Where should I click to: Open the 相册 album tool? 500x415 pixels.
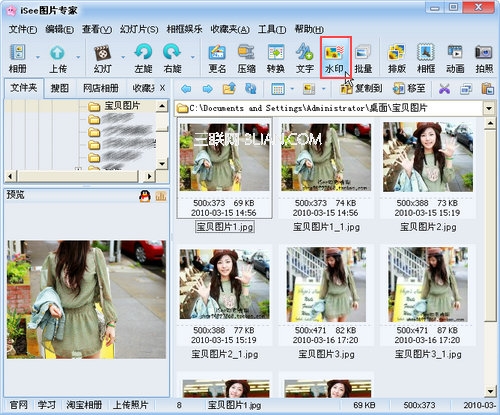tap(18, 58)
